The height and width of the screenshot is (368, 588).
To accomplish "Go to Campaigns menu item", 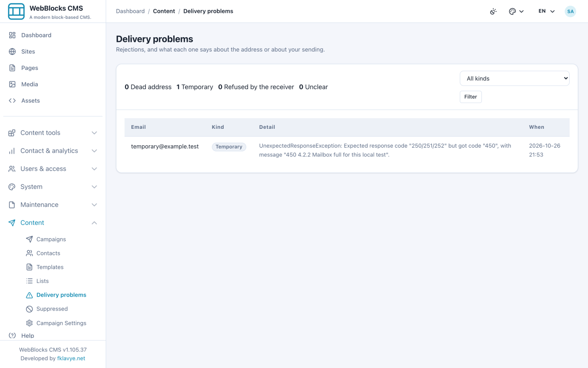I will click(x=51, y=239).
